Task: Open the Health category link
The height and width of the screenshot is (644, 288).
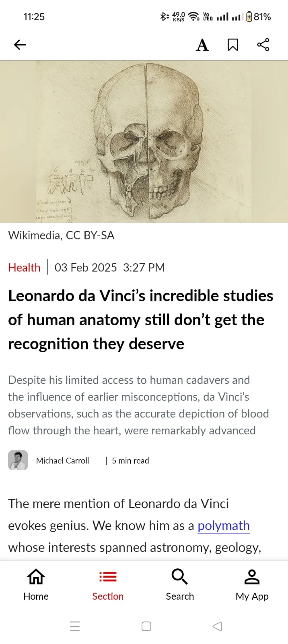Action: point(24,268)
